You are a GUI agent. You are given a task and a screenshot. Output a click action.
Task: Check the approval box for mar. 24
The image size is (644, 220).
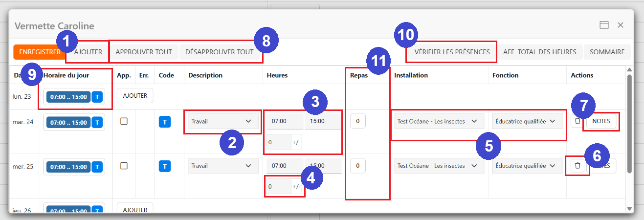coord(124,121)
